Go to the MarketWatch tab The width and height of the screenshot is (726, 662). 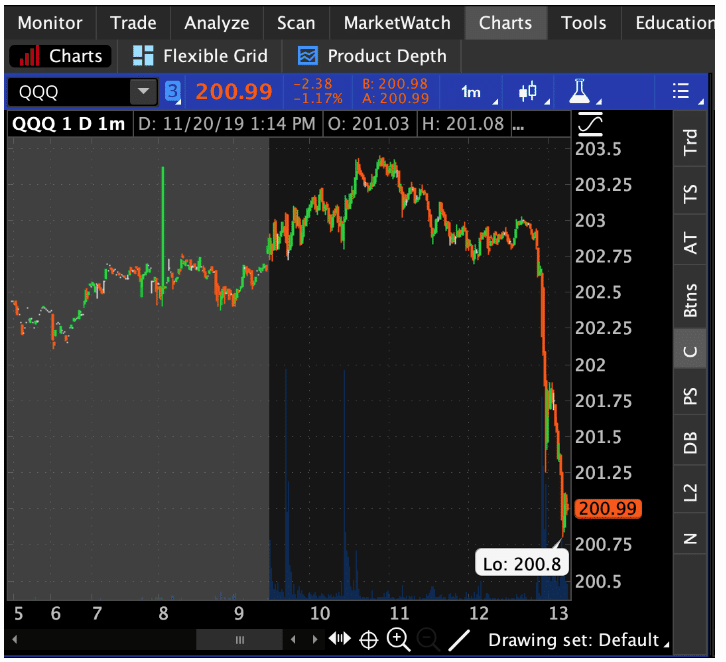[397, 23]
